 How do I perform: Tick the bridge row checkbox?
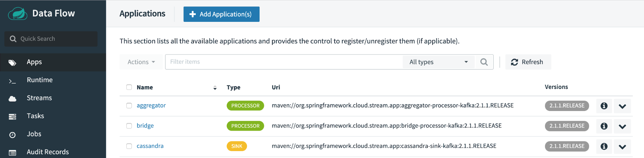(129, 126)
